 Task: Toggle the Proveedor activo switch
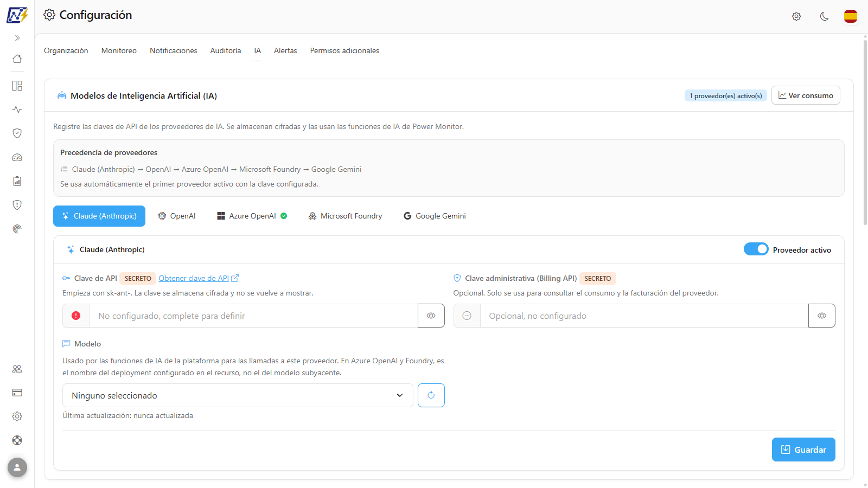(x=756, y=249)
